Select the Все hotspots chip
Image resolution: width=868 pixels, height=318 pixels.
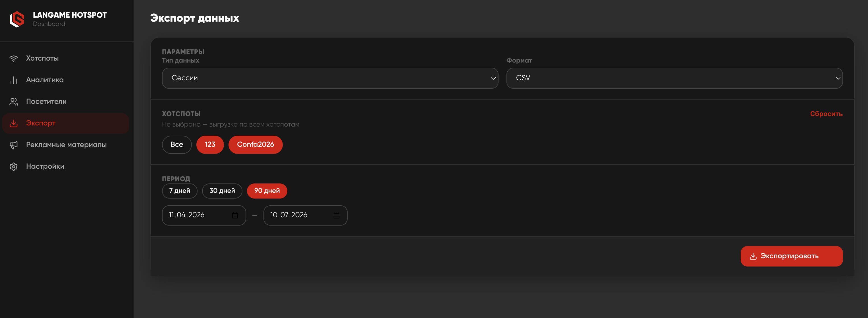176,144
